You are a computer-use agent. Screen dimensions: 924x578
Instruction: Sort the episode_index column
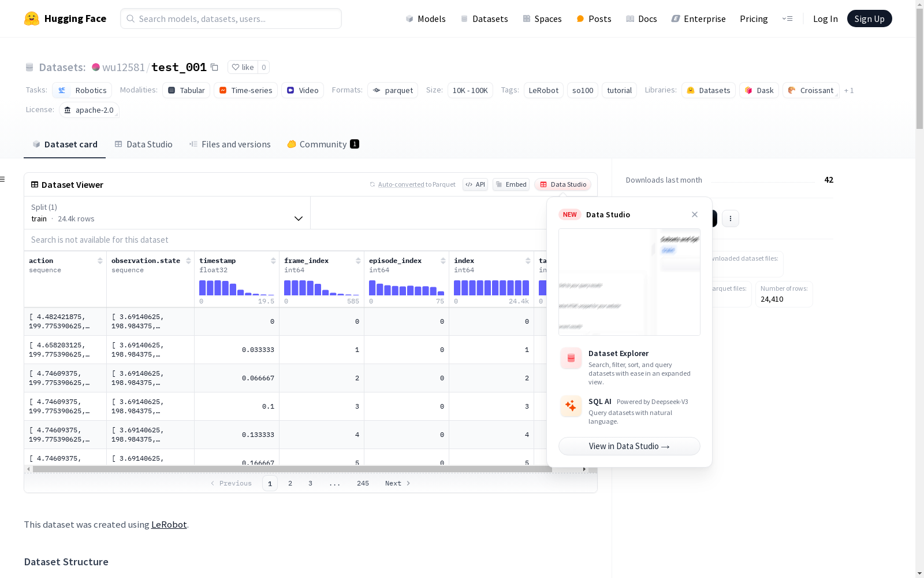click(x=443, y=261)
